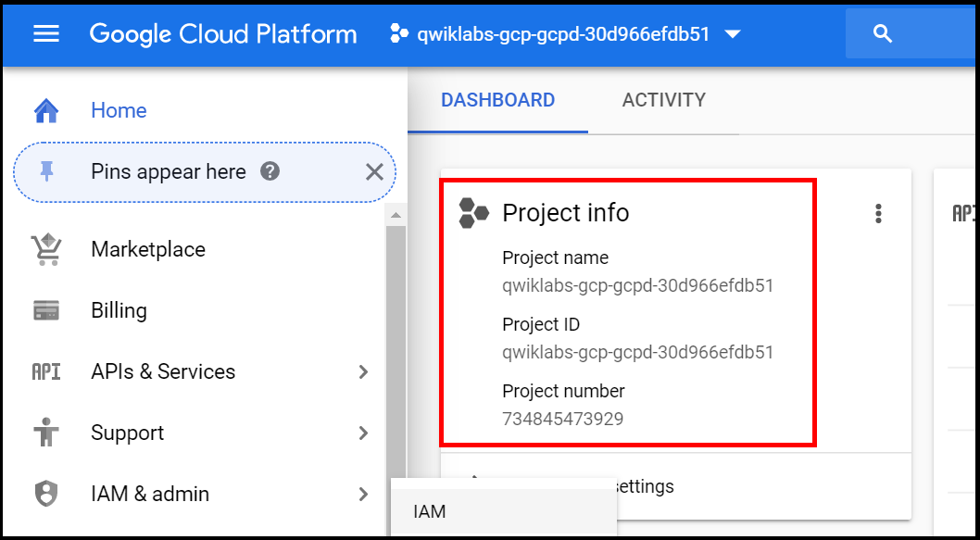Select project name qwiklabs-gcp-gcpd-30d966efdb51 in header
This screenshot has width=980, height=540.
pyautogui.click(x=563, y=33)
